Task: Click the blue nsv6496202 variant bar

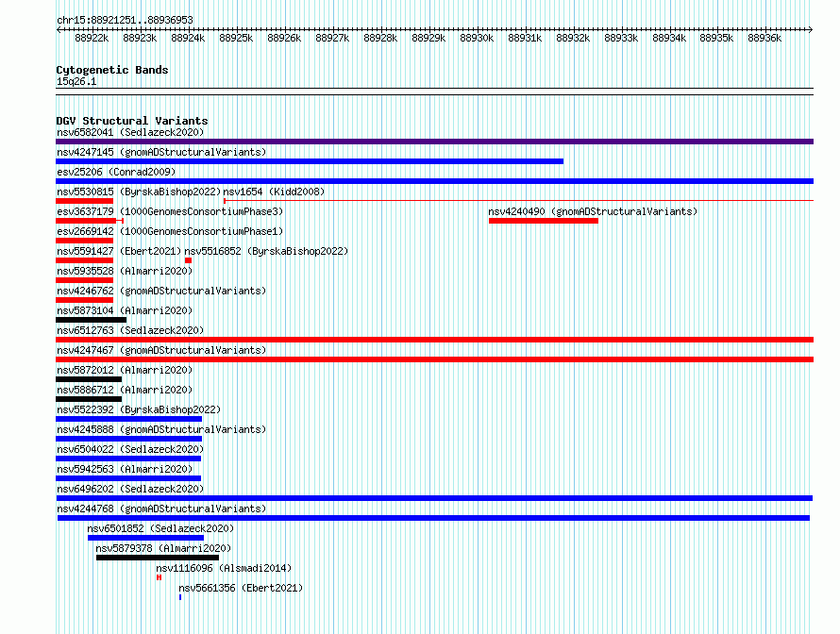Action: click(x=434, y=498)
